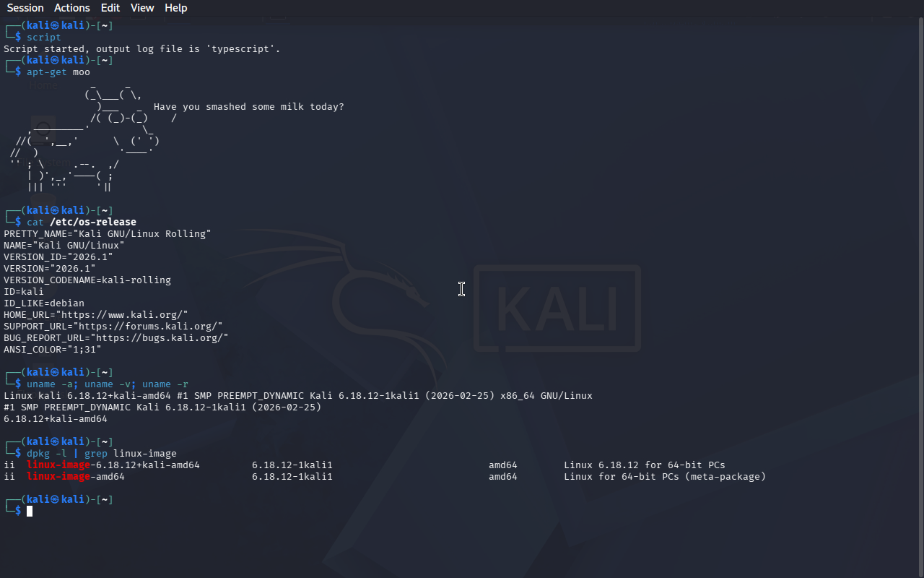924x578 pixels.
Task: Click the 'cat /etc/os-release' command line
Action: (82, 223)
